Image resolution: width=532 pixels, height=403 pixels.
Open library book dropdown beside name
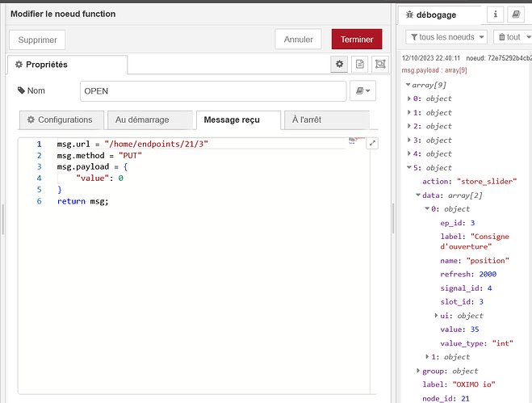point(362,91)
